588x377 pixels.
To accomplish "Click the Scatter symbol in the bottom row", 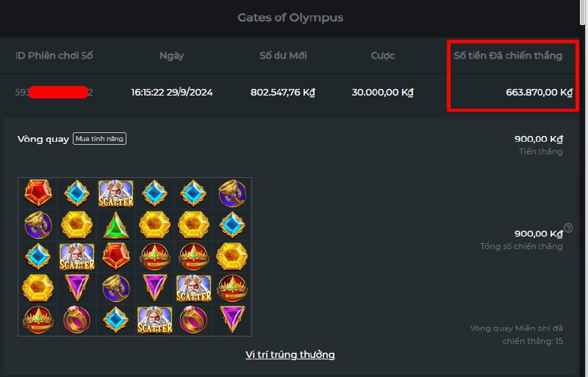I will coord(154,320).
